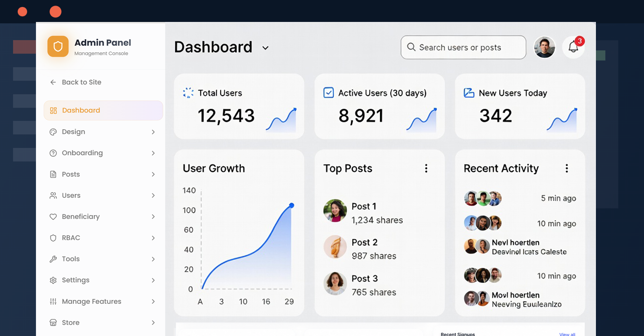Click the Active Users checkbox icon

(x=329, y=93)
